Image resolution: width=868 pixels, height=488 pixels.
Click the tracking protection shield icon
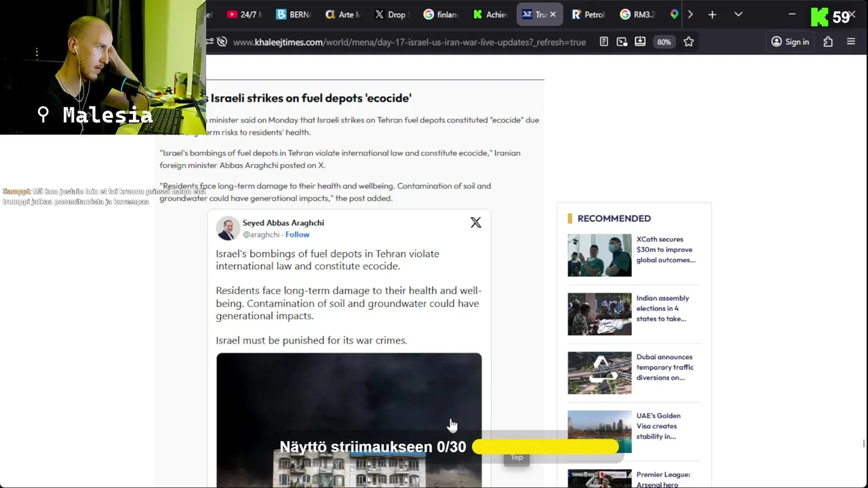pos(222,42)
